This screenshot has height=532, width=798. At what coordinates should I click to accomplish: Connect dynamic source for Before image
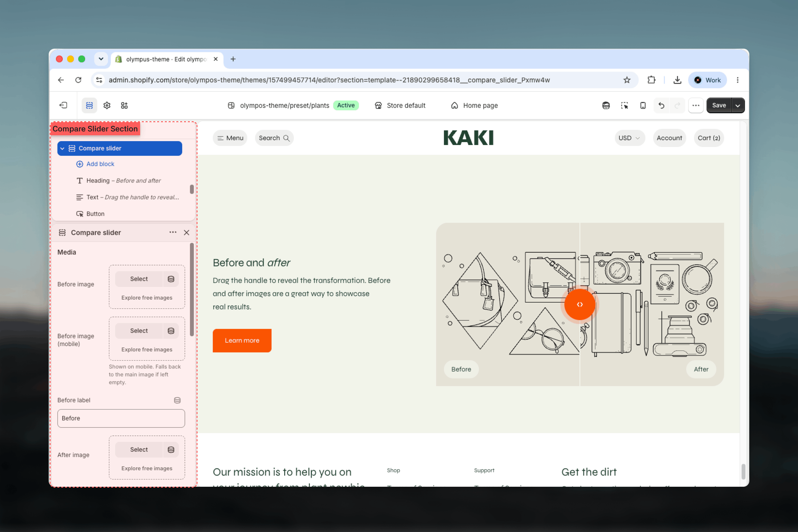click(171, 279)
